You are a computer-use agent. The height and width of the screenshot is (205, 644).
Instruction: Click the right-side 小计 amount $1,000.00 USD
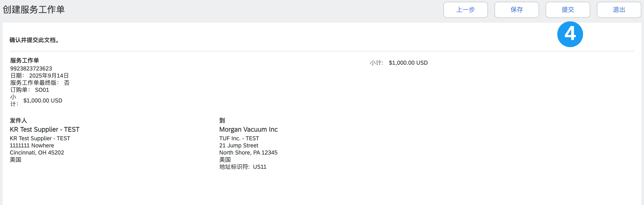[408, 63]
